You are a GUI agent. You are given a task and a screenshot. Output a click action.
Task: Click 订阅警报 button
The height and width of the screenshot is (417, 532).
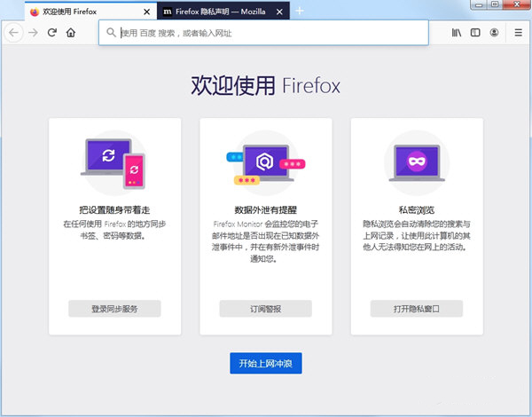[x=266, y=309]
